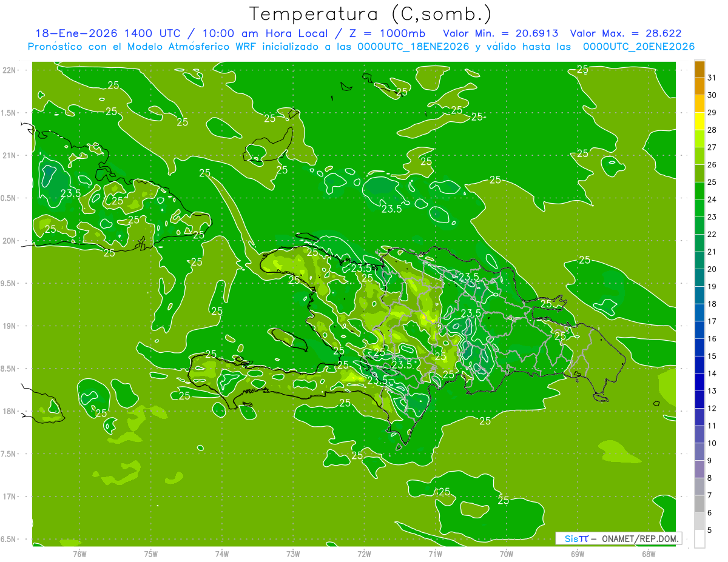
Task: Click the '22N' latitude axis label
Action: coord(10,70)
